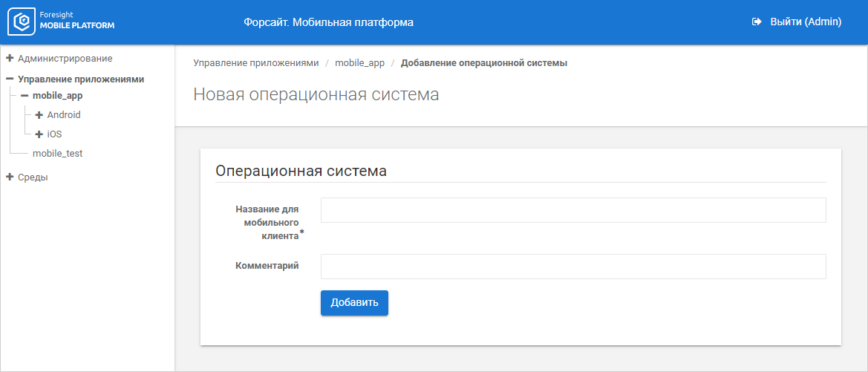Collapse the Управление приложениями node
The image size is (868, 372).
10,79
